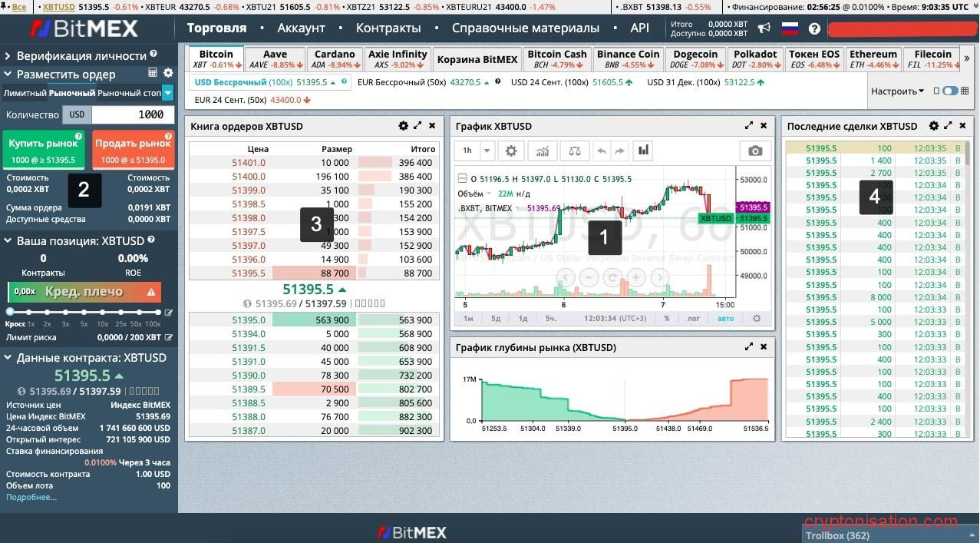This screenshot has height=543, width=980.
Task: Open chart indicators icon
Action: pyautogui.click(x=543, y=151)
